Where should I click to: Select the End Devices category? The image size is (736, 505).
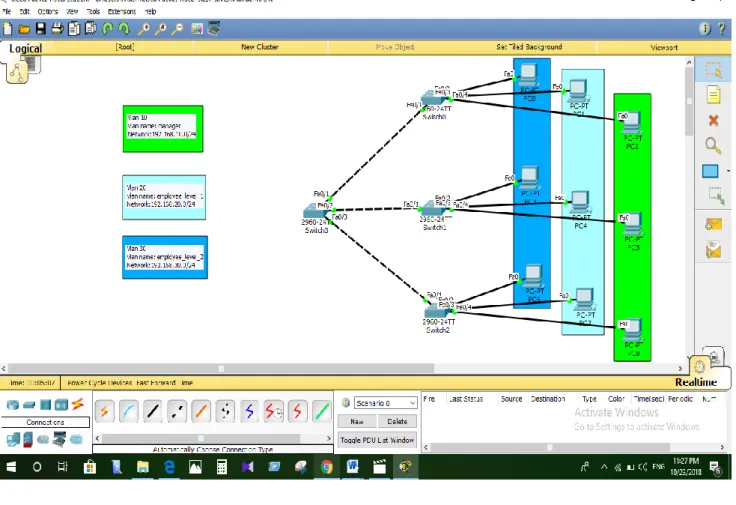[x=13, y=440]
